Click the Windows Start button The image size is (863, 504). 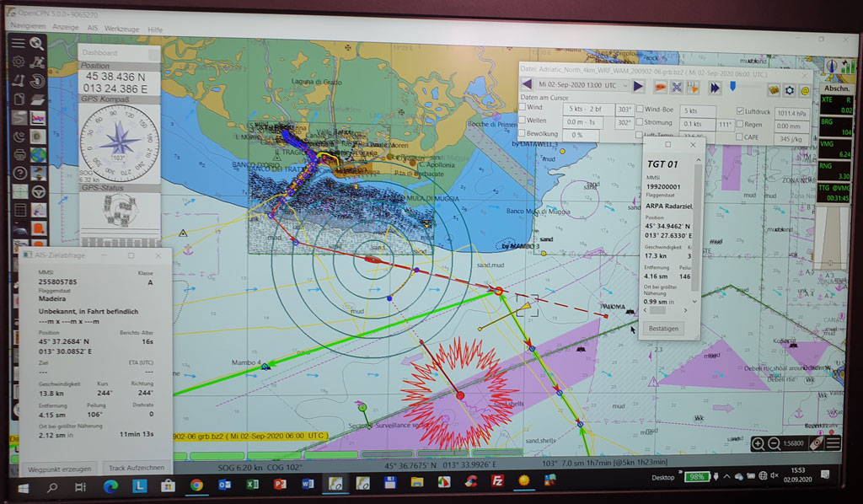[23, 487]
